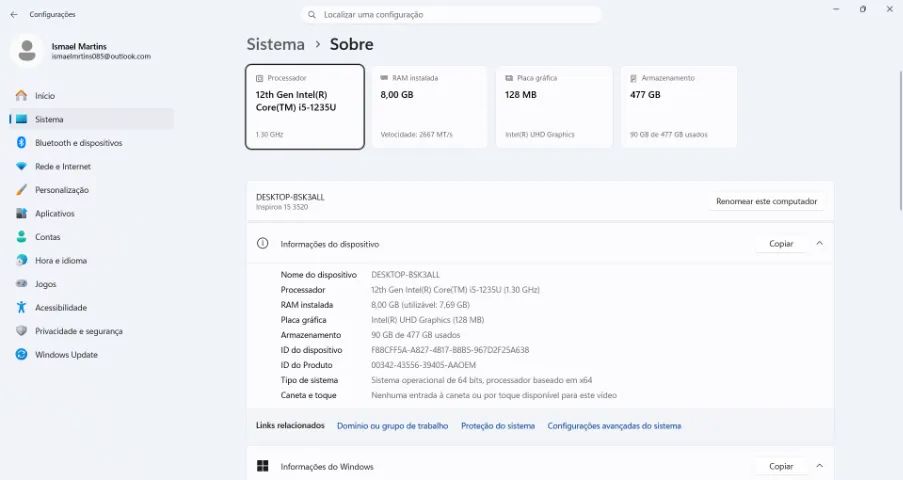Image resolution: width=903 pixels, height=480 pixels.
Task: Click the info circle icon
Action: (x=263, y=243)
